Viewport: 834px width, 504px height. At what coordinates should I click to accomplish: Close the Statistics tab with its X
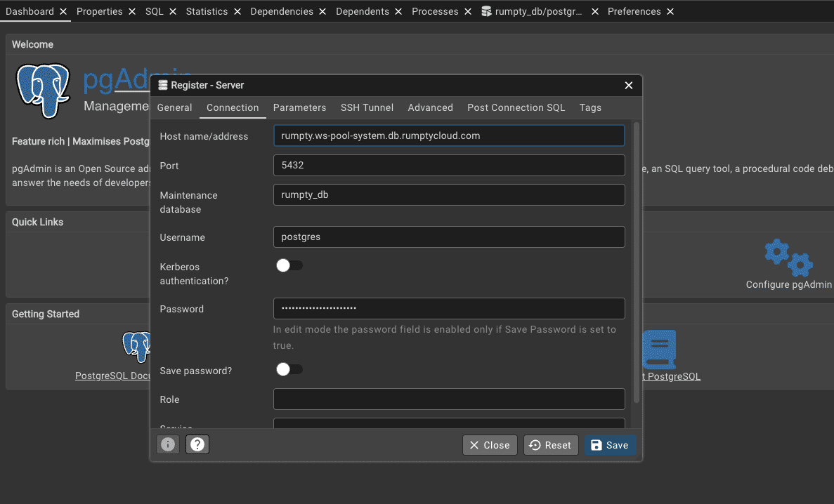pos(237,12)
